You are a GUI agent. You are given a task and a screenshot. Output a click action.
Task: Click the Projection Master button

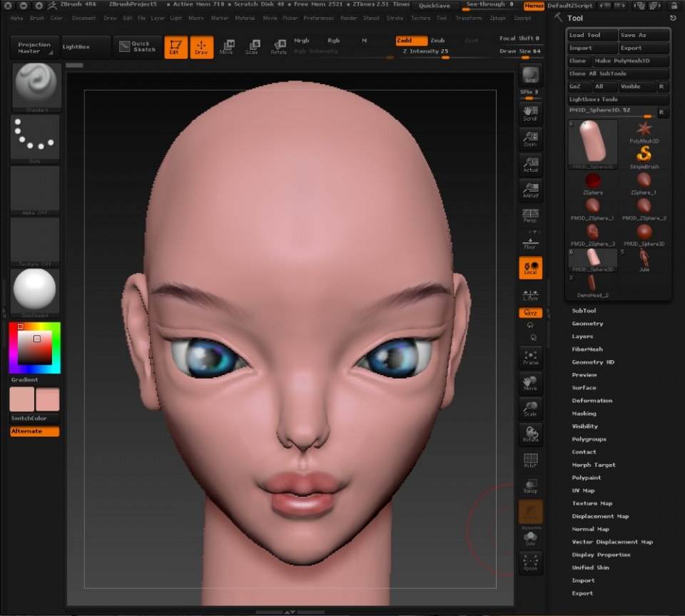34,48
